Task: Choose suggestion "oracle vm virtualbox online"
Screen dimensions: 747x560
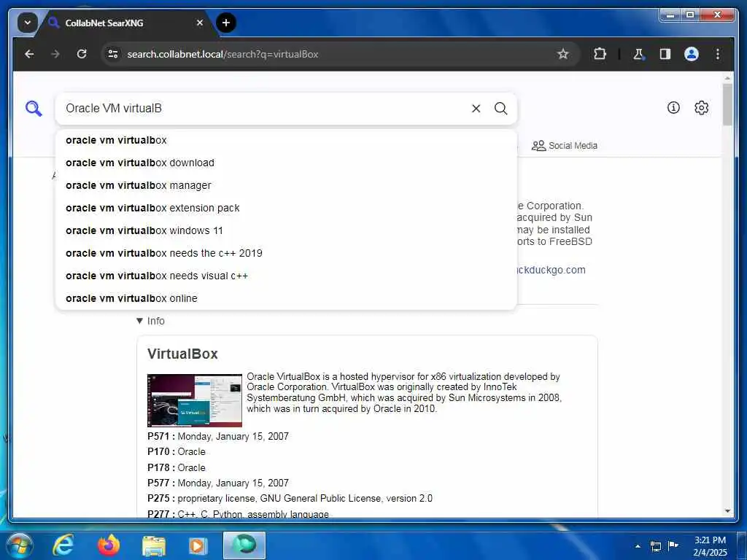Action: pyautogui.click(x=286, y=298)
